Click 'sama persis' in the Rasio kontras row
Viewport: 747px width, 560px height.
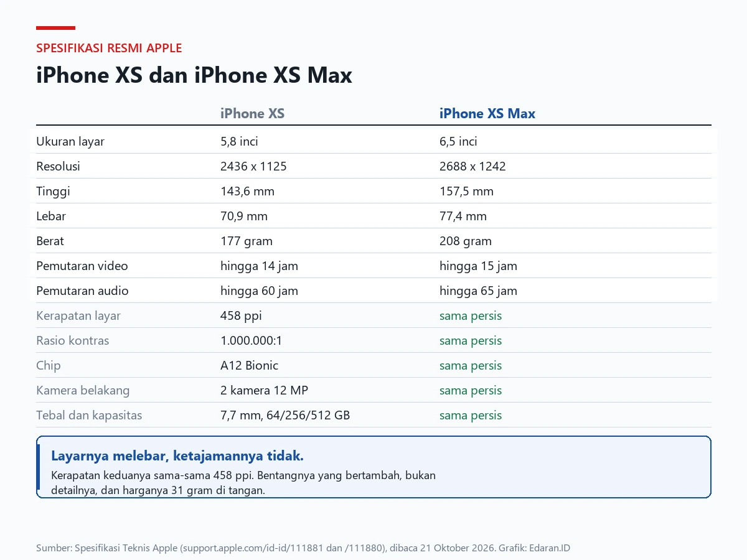click(471, 340)
